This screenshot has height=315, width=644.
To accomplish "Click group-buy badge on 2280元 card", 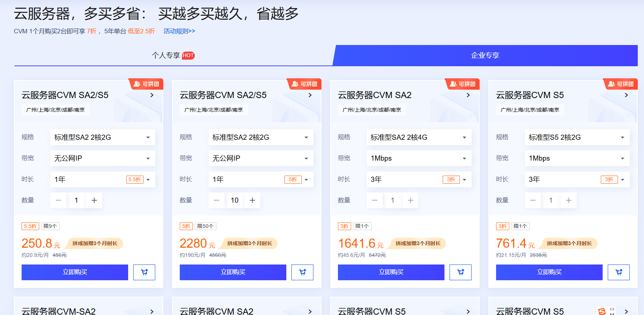I will [305, 84].
